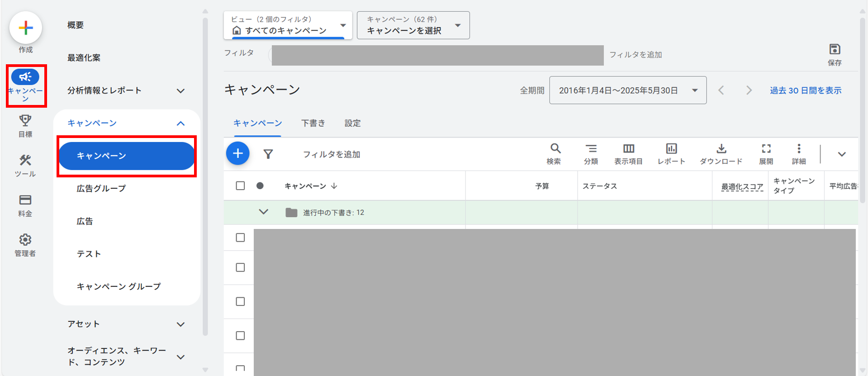The height and width of the screenshot is (376, 868).
Task: Click the home icon in ビュー selector
Action: click(237, 30)
